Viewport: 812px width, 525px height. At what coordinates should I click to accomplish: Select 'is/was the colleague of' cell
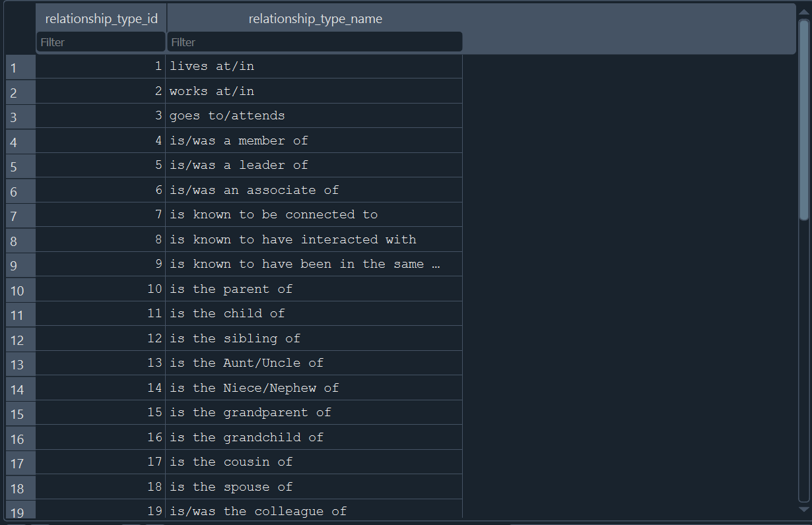[314, 509]
